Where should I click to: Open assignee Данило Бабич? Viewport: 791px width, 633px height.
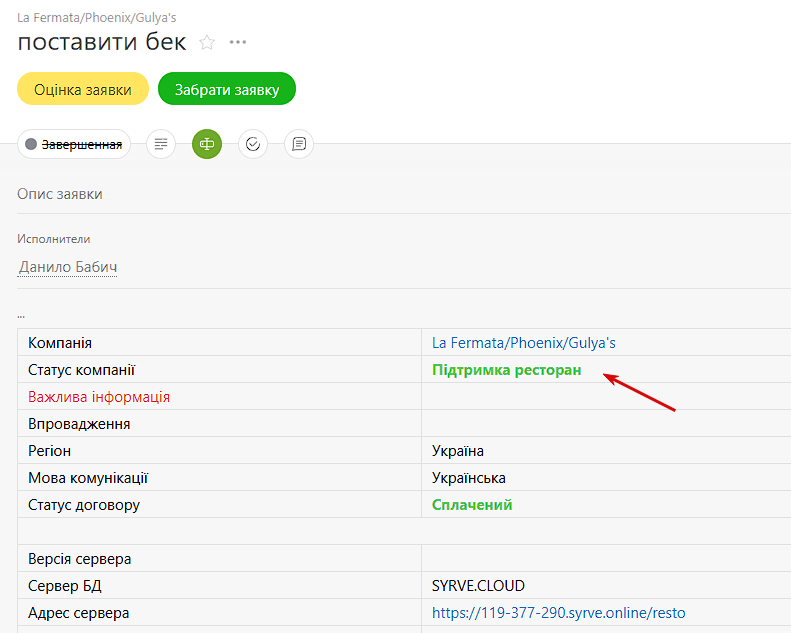(68, 267)
